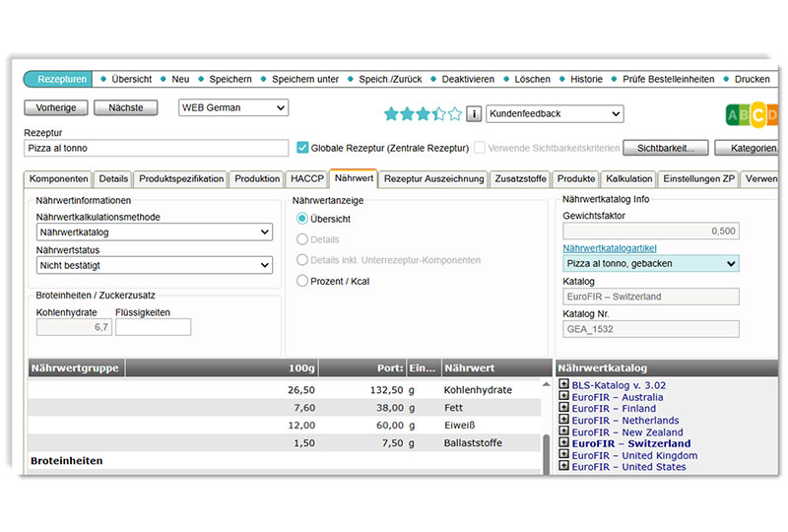Click Speich./Zurück menu item

tap(390, 79)
